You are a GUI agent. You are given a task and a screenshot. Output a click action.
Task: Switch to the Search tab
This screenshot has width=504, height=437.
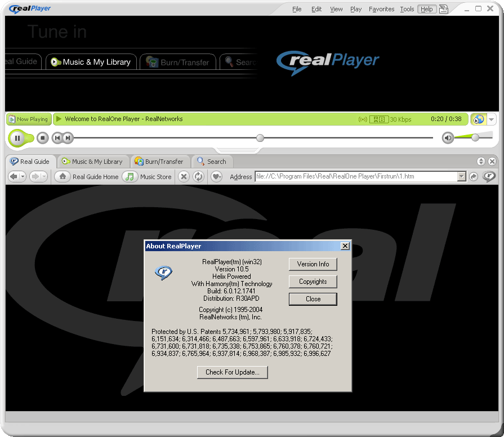pyautogui.click(x=212, y=161)
